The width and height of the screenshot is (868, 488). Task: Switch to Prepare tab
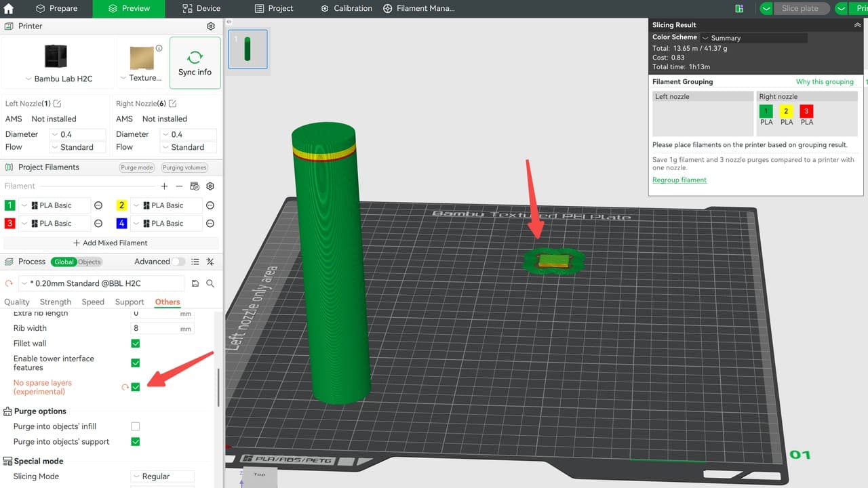[x=56, y=8]
